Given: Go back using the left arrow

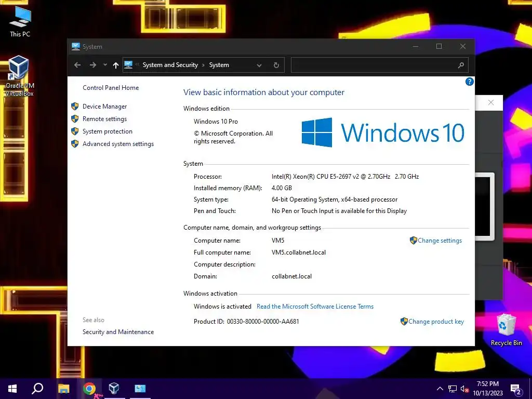Looking at the screenshot, I should [77, 65].
